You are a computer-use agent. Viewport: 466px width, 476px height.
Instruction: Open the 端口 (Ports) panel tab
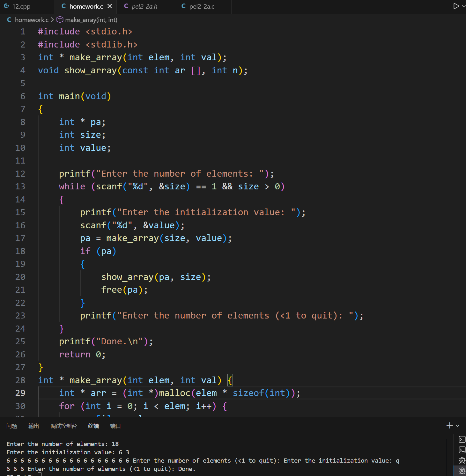pos(115,426)
